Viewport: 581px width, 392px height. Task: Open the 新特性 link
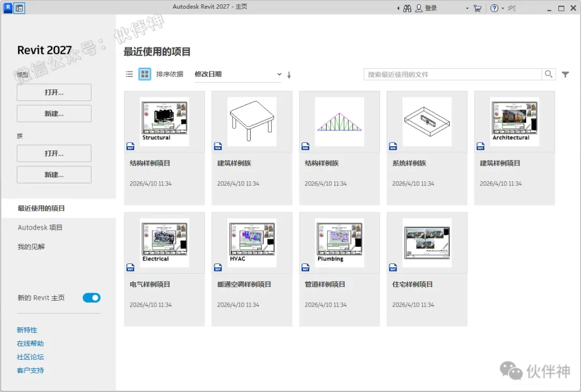(x=27, y=330)
